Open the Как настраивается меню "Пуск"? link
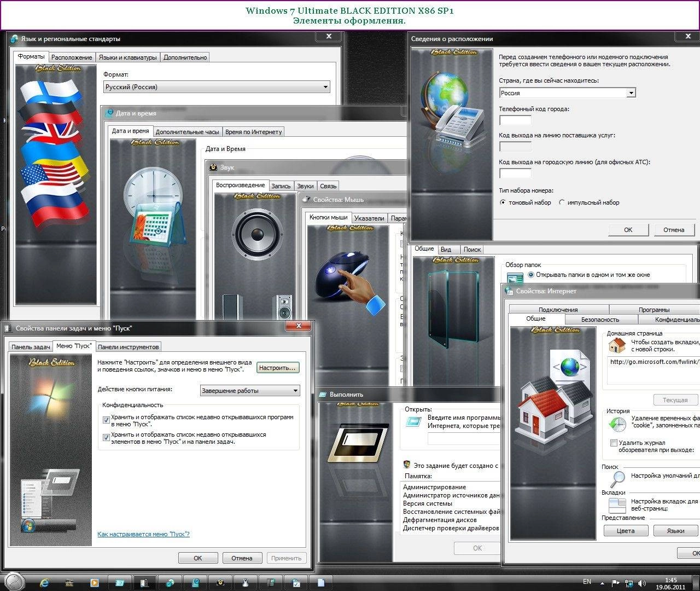The width and height of the screenshot is (700, 591). (143, 534)
